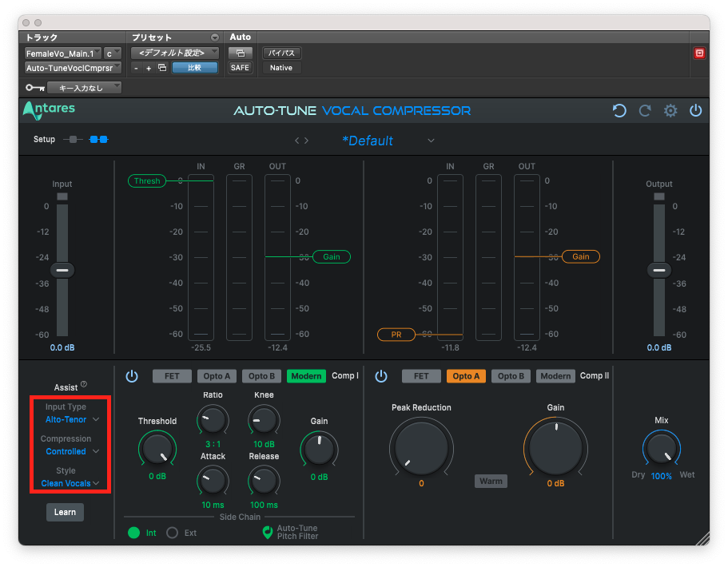728x567 pixels.
Task: Click the Comp I Gain knob
Action: click(320, 449)
